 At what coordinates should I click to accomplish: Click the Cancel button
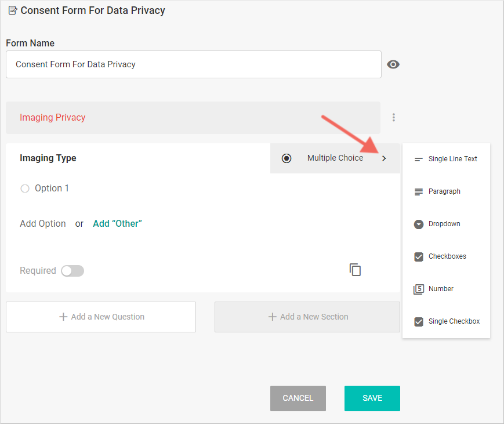tap(298, 398)
